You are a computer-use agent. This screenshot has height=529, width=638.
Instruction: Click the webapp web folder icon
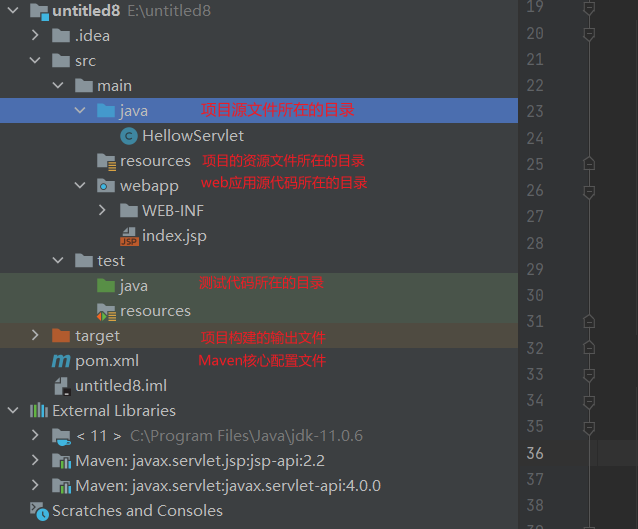pyautogui.click(x=106, y=186)
